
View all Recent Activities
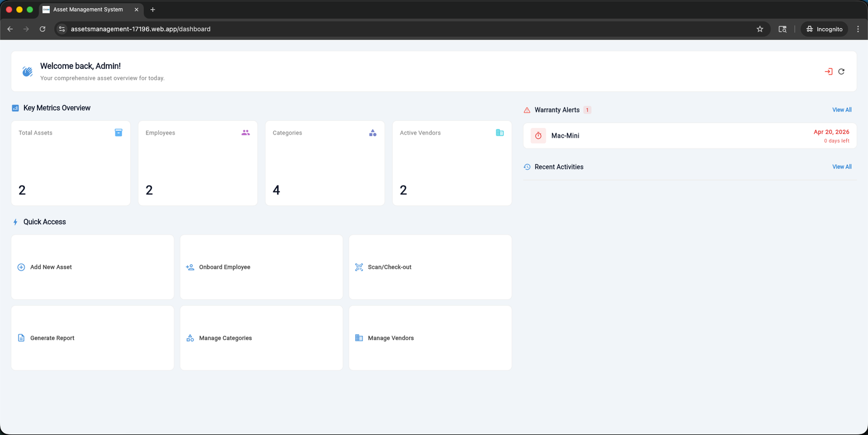click(x=842, y=167)
